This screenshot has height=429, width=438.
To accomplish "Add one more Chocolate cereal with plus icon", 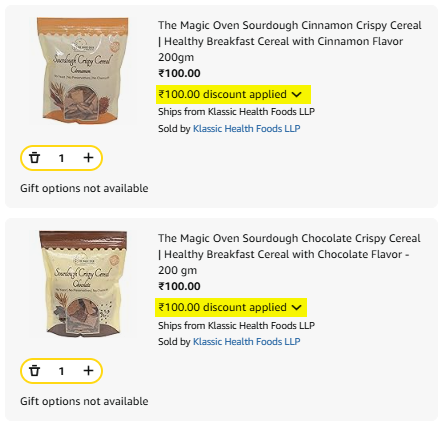I will click(88, 371).
